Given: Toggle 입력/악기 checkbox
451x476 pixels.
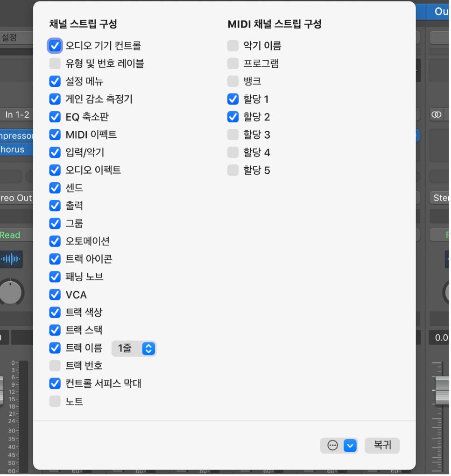Looking at the screenshot, I should [55, 152].
